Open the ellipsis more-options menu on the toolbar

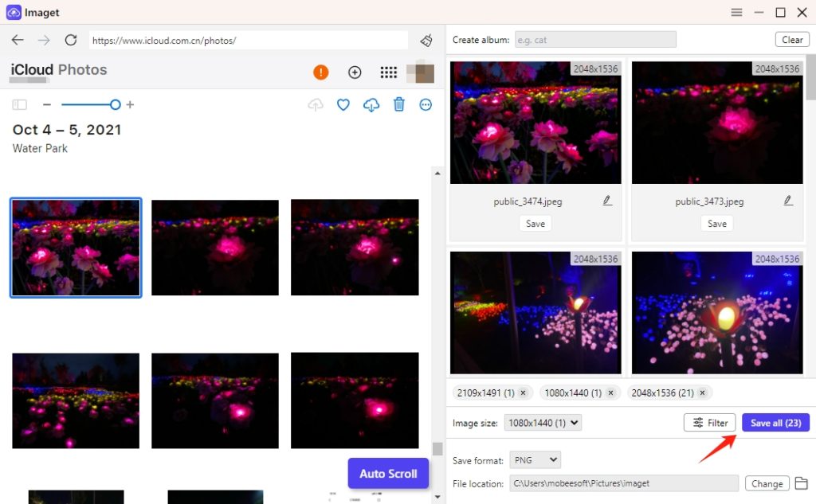pos(426,104)
